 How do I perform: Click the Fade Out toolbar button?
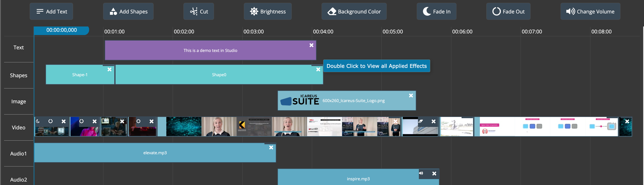tap(508, 11)
